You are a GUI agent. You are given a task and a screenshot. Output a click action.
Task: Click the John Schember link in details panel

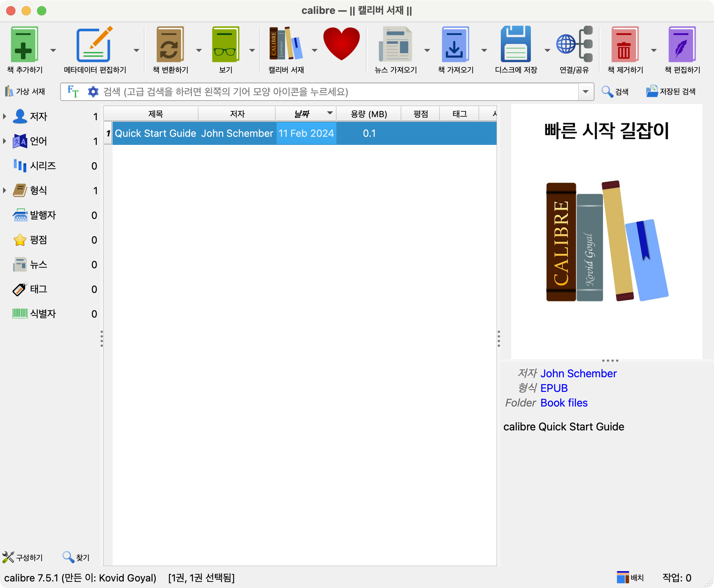coord(578,373)
